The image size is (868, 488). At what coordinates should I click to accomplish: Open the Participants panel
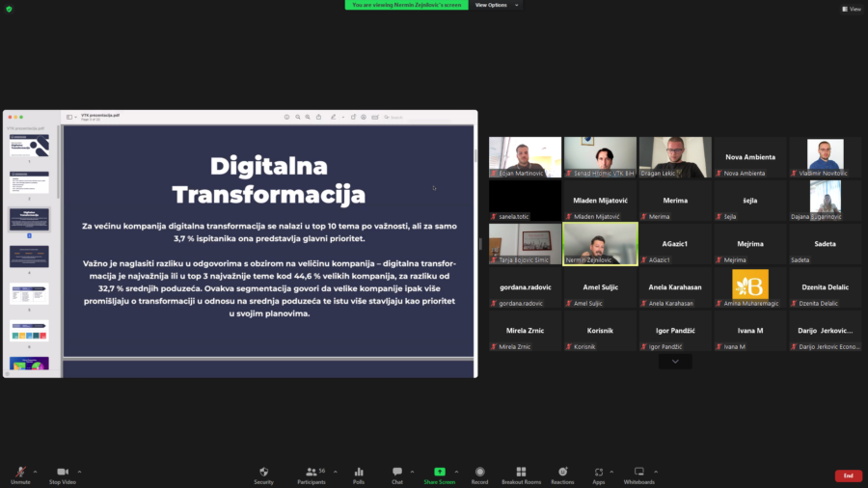click(x=312, y=474)
